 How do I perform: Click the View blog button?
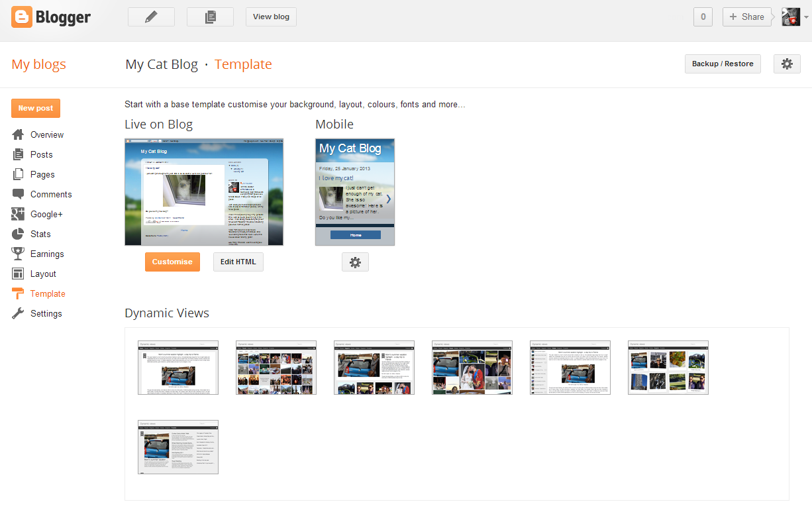click(x=271, y=17)
